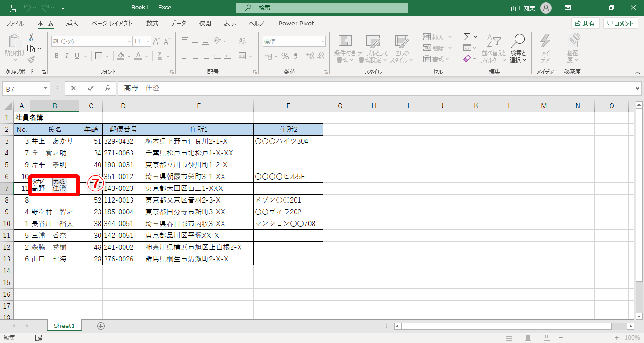
Task: Switch to the 数式 tab
Action: [152, 23]
